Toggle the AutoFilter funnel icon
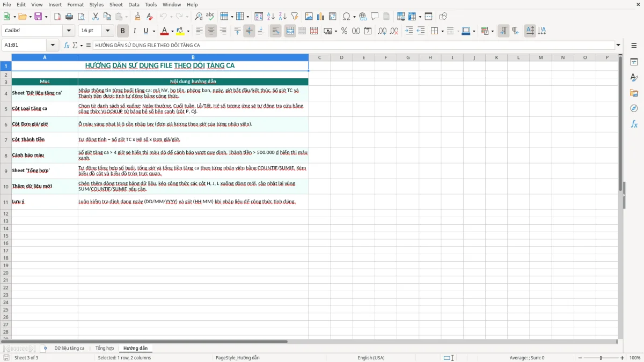644x362 pixels. point(295,17)
